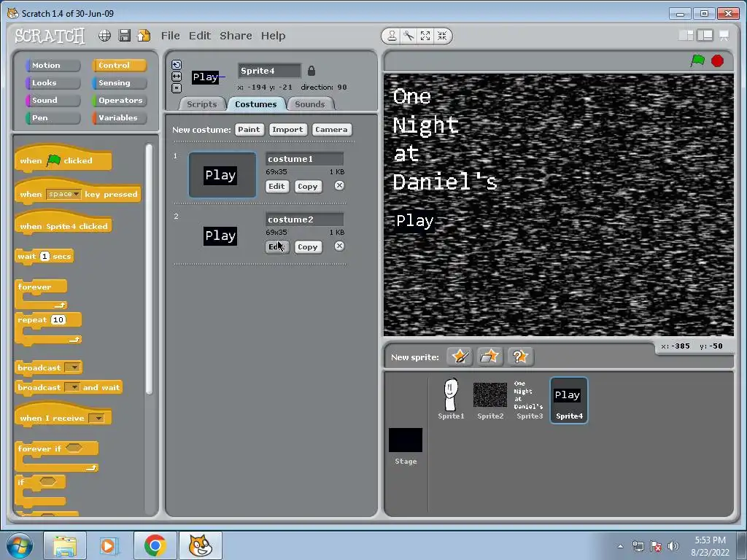Enter presentation mode
Viewport: 747px width, 560px height.
[x=724, y=36]
